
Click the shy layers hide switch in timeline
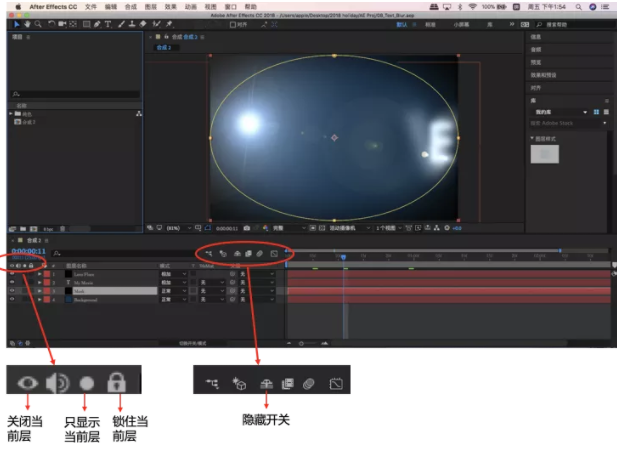click(237, 254)
